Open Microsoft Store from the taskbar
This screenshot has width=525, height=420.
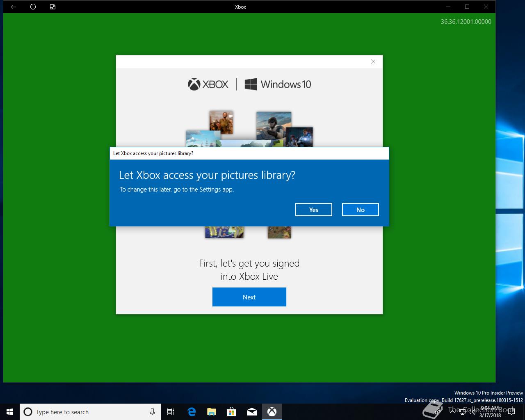coord(232,412)
